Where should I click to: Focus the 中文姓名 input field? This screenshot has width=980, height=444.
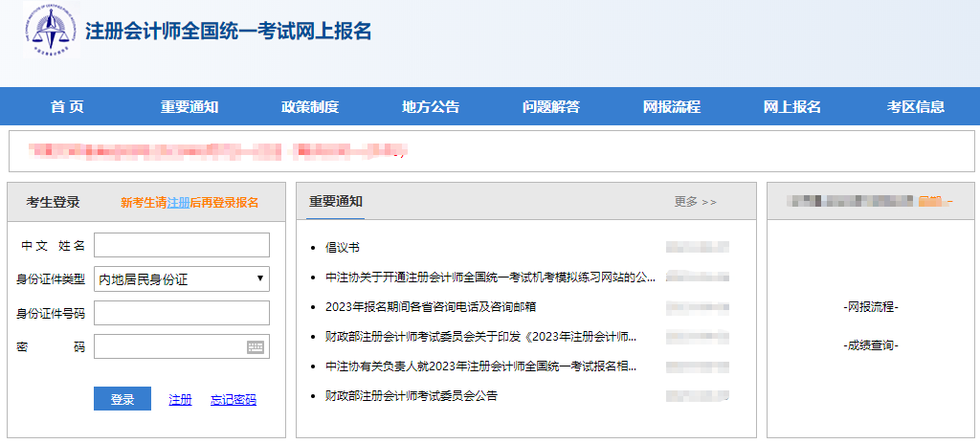(181, 245)
